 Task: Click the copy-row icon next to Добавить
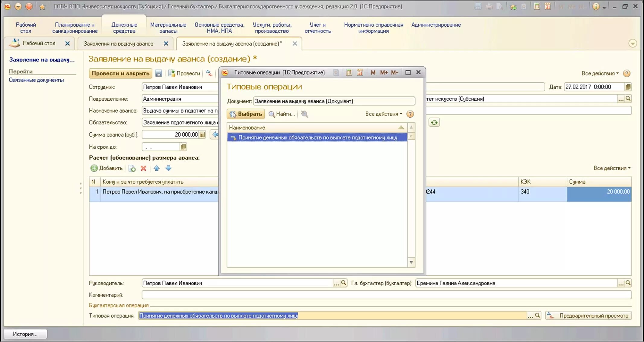tap(132, 168)
